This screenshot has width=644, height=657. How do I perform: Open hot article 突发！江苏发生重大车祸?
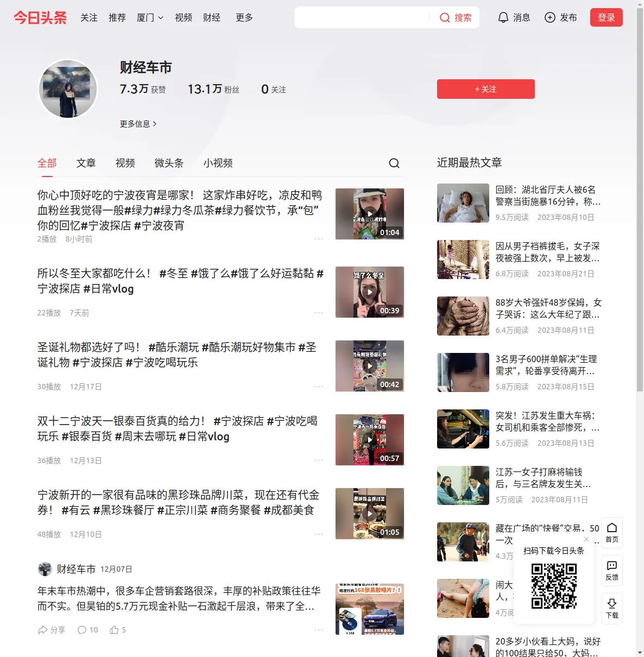548,421
